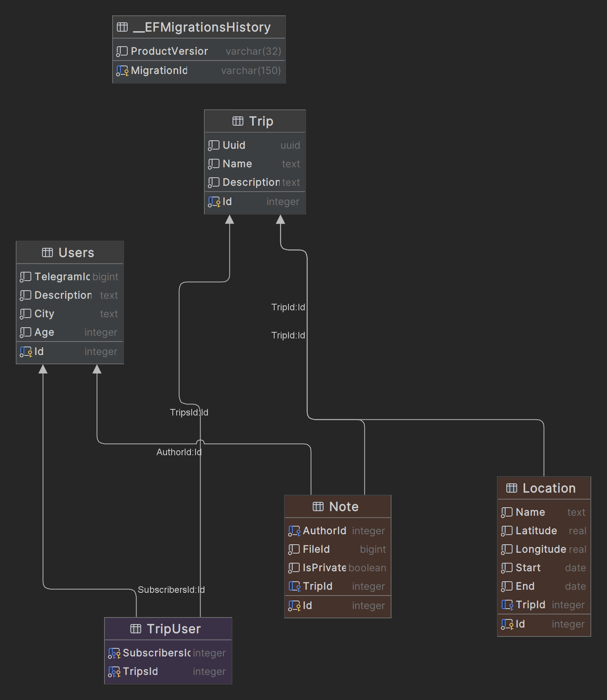Click the column icon next to FileId
This screenshot has height=700, width=607.
tap(294, 549)
